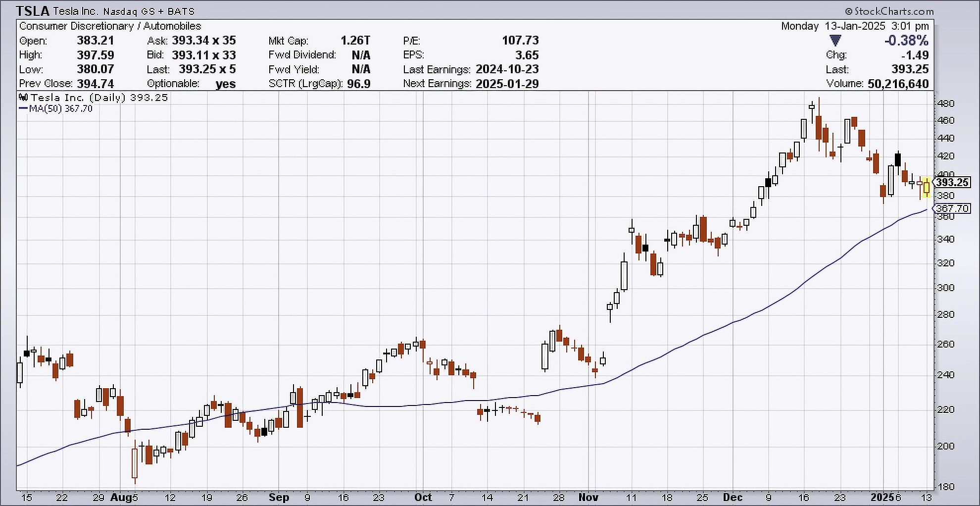
Task: Click the 440 price axis label
Action: [946, 139]
